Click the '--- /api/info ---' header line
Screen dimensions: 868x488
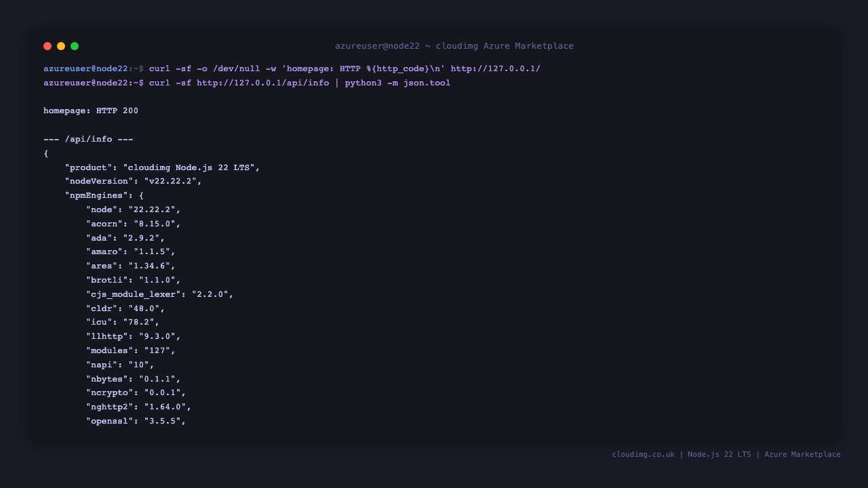pyautogui.click(x=88, y=139)
